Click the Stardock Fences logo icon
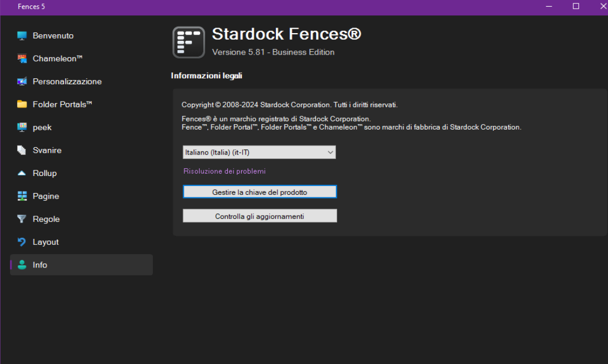Image resolution: width=608 pixels, height=364 pixels. pyautogui.click(x=189, y=42)
